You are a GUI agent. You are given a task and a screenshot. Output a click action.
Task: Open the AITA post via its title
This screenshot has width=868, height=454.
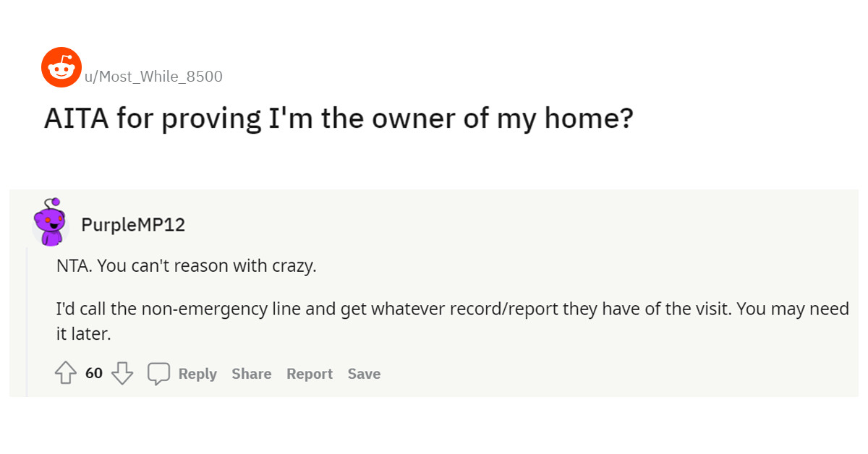[x=338, y=118]
